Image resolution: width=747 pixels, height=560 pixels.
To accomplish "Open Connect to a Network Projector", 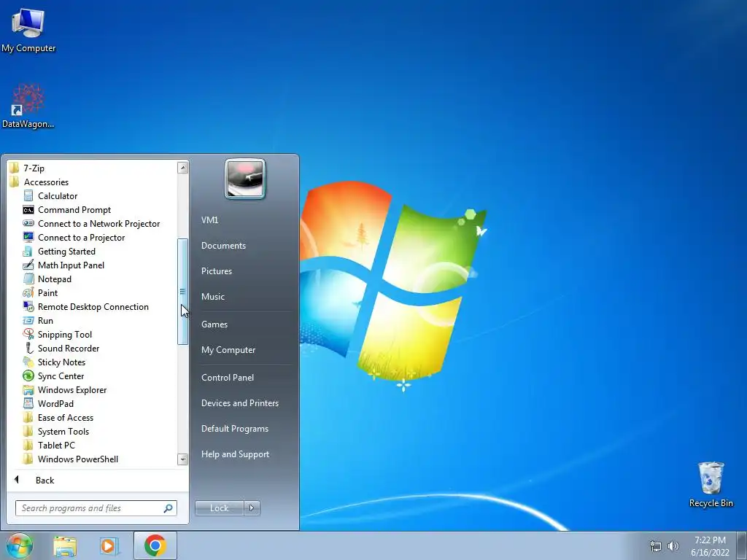I will [x=98, y=223].
